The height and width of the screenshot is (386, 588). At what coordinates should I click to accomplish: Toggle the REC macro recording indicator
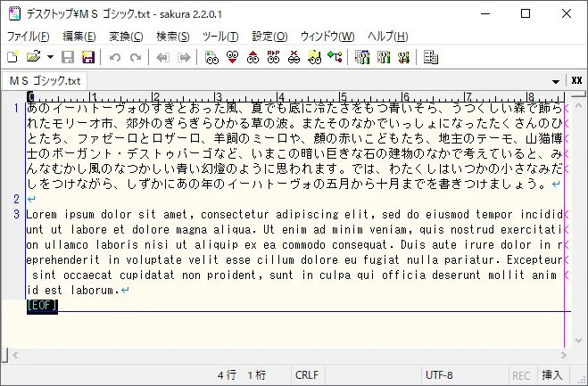[522, 375]
